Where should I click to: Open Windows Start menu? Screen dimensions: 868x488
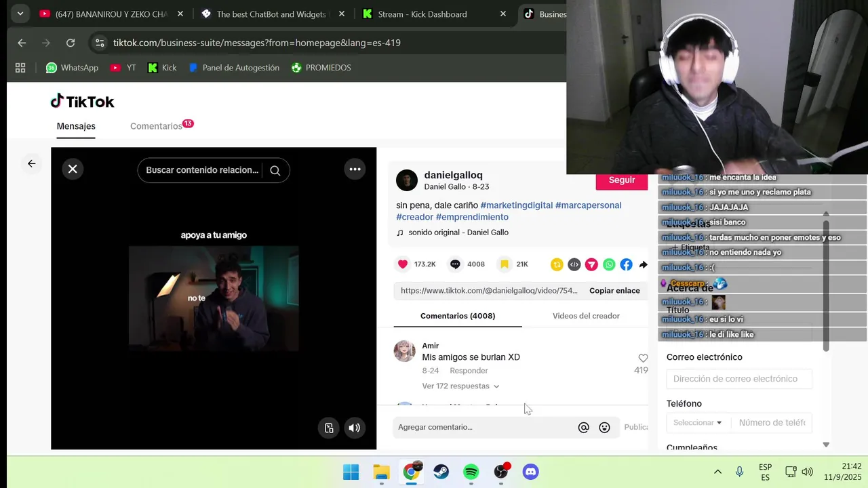pyautogui.click(x=351, y=472)
